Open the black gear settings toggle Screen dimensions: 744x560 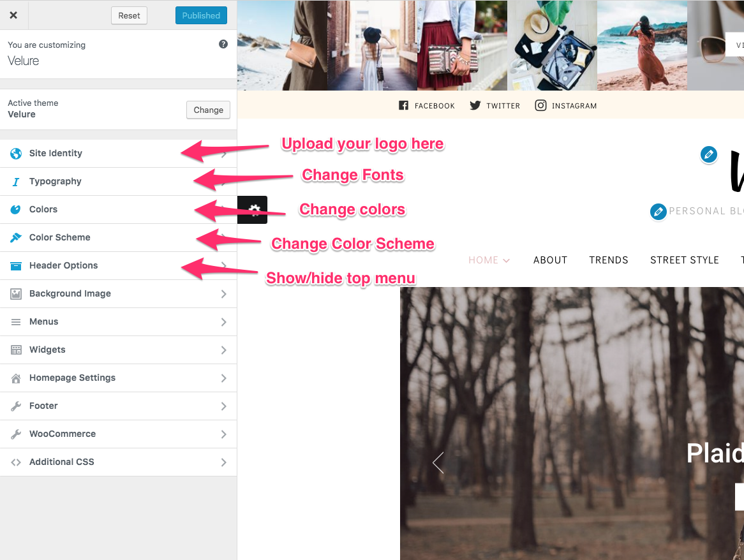click(253, 210)
